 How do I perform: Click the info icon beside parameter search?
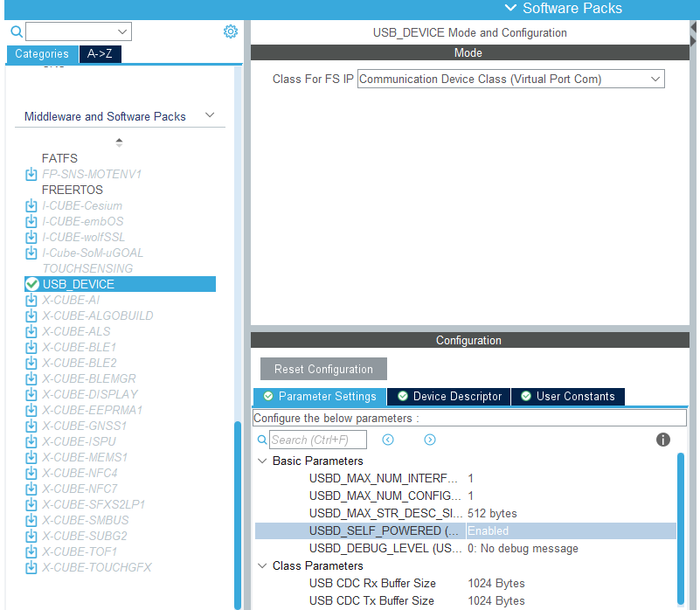(662, 440)
